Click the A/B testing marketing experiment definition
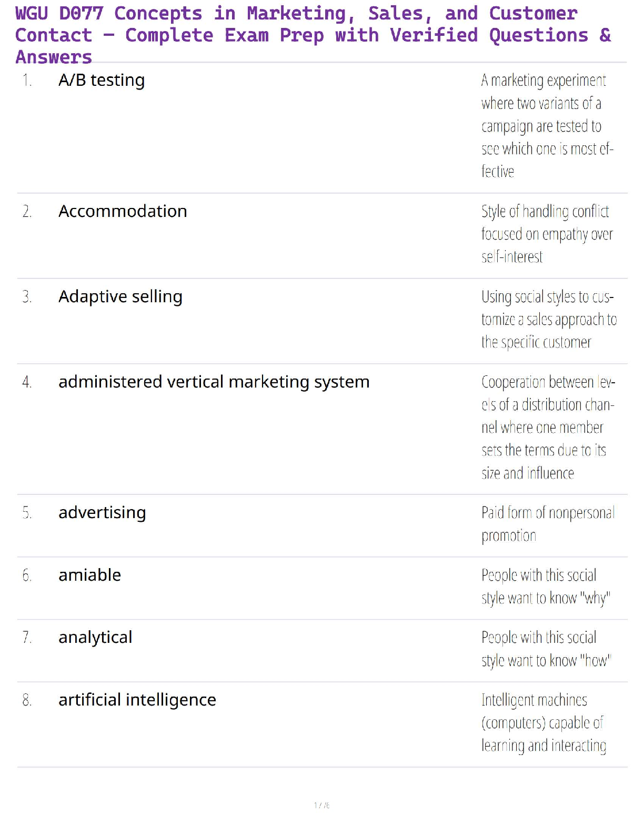Viewport: 644px width, 834px height. click(547, 126)
